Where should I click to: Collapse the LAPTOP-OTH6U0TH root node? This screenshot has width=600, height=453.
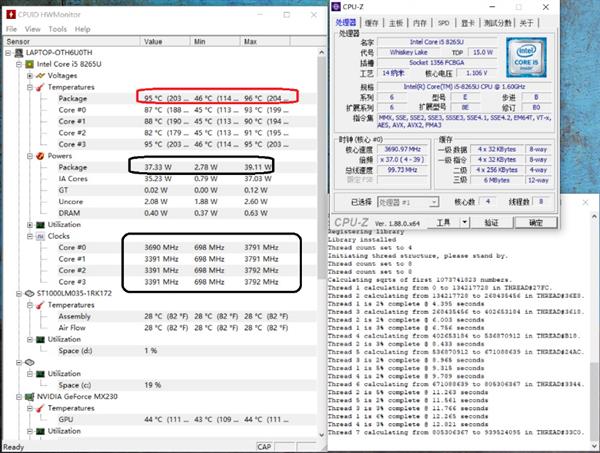[8, 53]
